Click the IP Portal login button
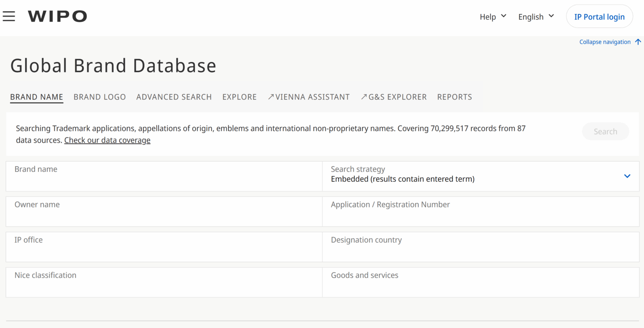The image size is (644, 328). pyautogui.click(x=600, y=17)
